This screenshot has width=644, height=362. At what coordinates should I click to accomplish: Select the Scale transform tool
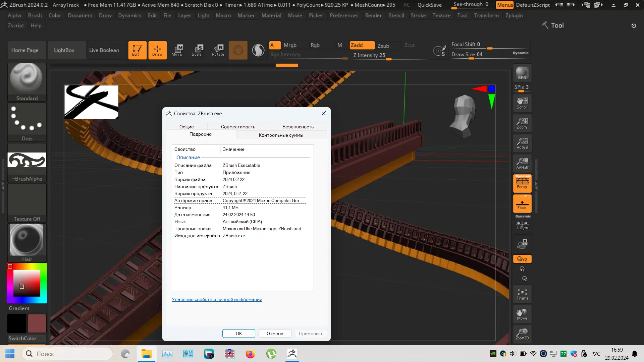point(197,50)
